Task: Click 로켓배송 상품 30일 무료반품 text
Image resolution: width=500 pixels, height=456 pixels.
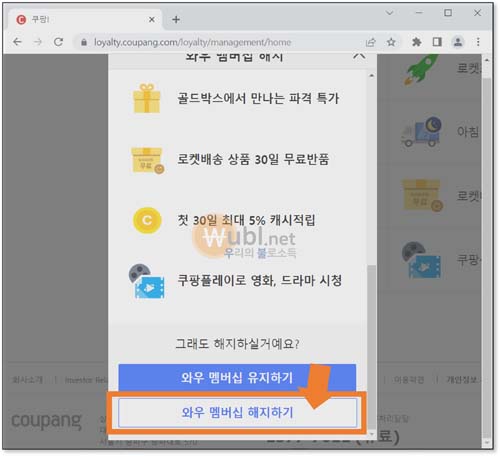Action: [x=253, y=159]
